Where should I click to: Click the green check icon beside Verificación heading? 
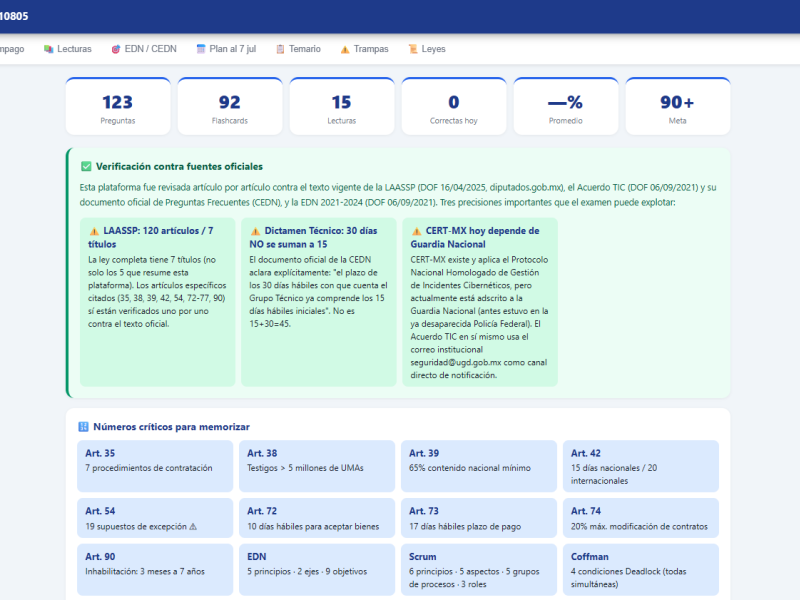(x=86, y=166)
